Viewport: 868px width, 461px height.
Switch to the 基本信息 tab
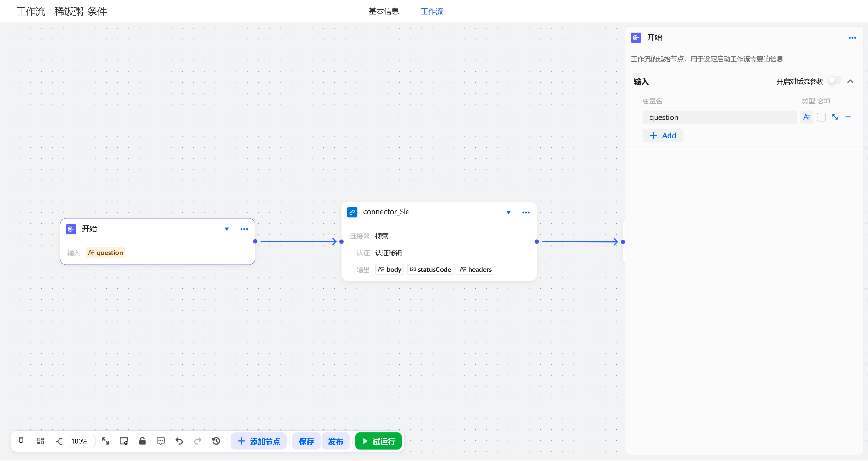[383, 11]
